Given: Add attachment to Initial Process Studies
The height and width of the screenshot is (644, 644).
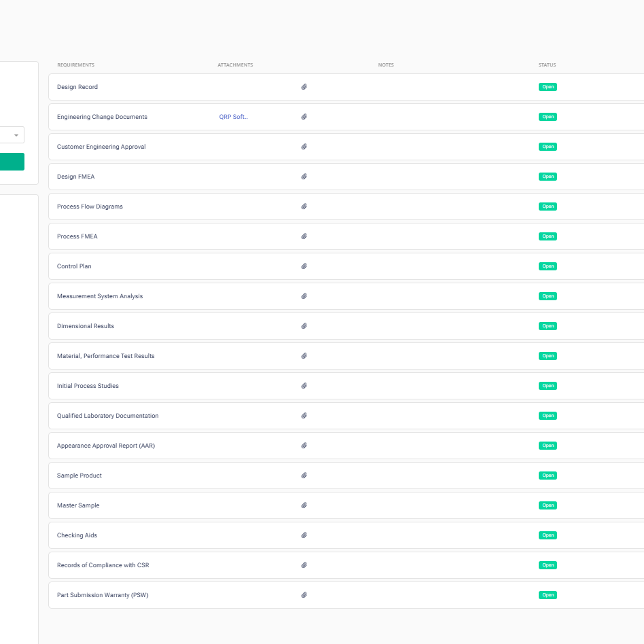Looking at the screenshot, I should [x=304, y=386].
